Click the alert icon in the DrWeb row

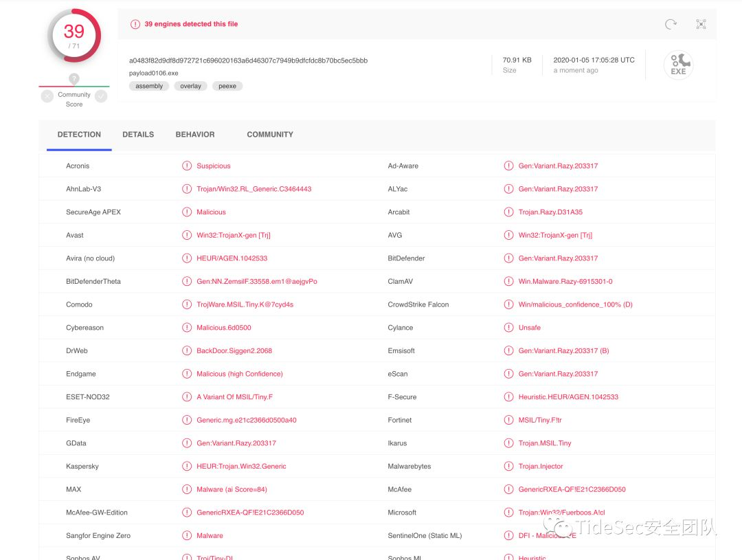point(187,350)
